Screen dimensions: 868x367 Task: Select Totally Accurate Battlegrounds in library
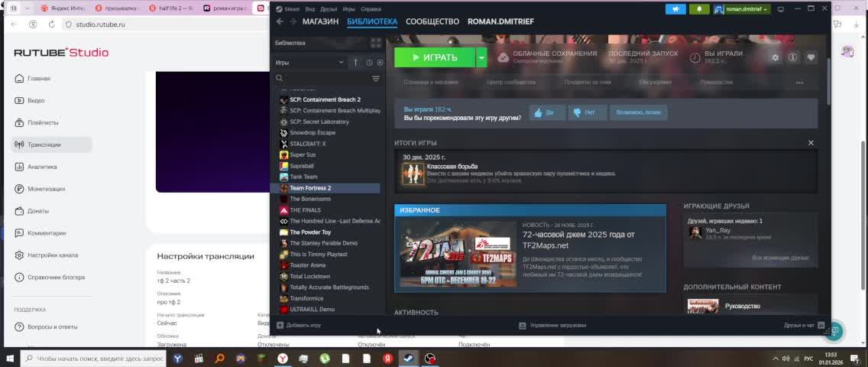click(x=329, y=287)
